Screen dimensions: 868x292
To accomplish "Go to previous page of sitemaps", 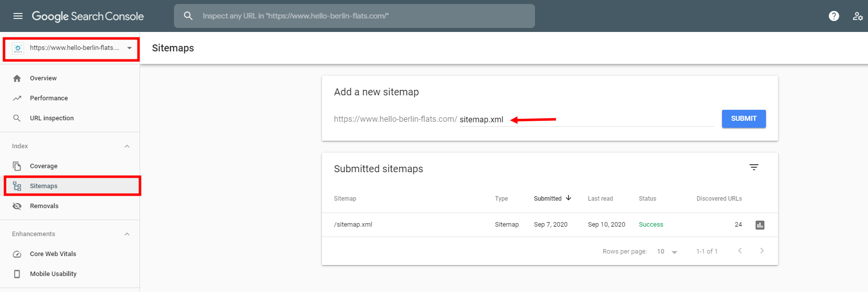I will (x=740, y=251).
